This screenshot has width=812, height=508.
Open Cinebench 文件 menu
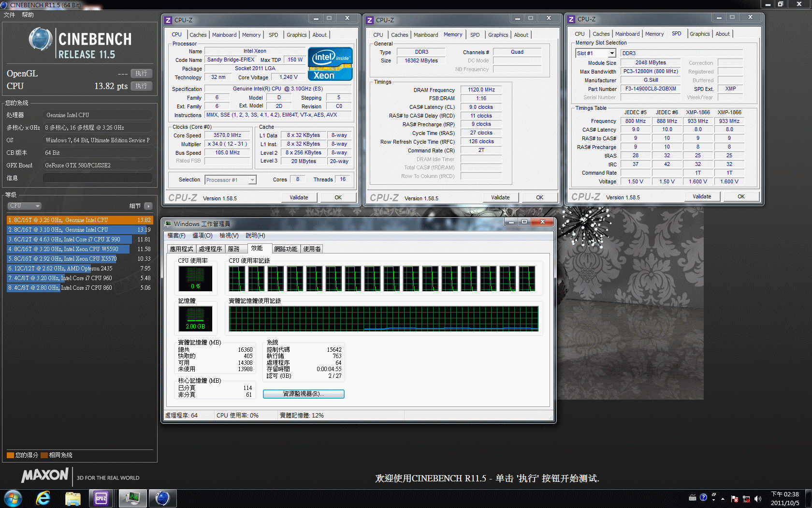[x=9, y=15]
